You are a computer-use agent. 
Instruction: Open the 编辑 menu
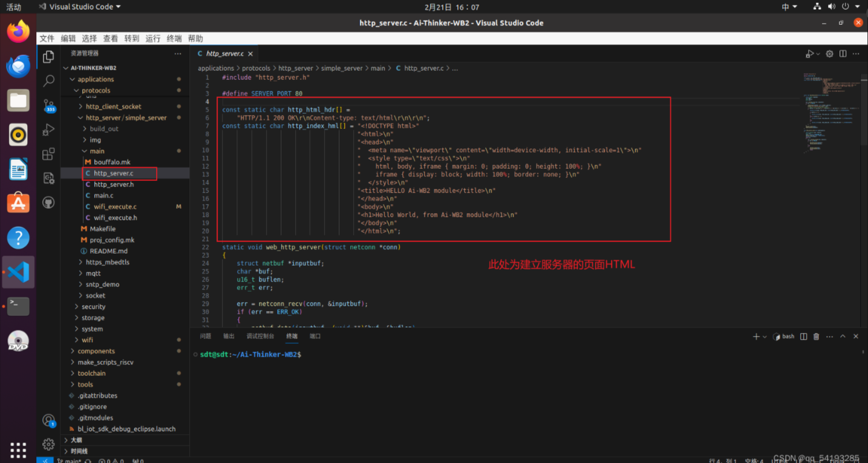[68, 38]
